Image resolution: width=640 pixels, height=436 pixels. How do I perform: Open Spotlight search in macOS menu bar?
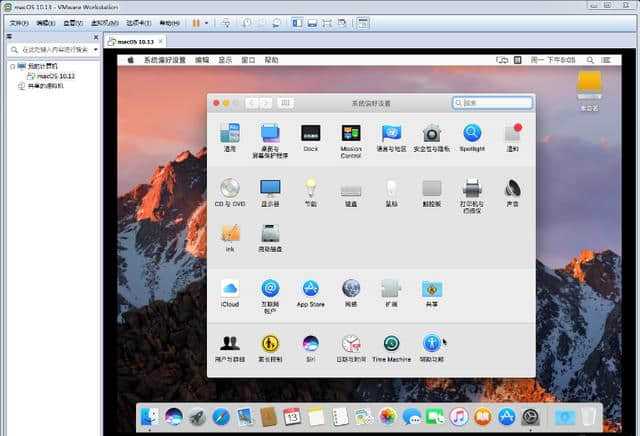coord(590,60)
